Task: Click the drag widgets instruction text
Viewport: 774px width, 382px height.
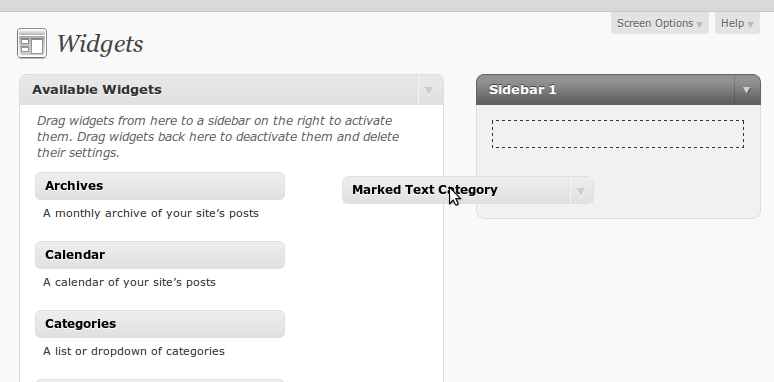Action: pos(218,137)
